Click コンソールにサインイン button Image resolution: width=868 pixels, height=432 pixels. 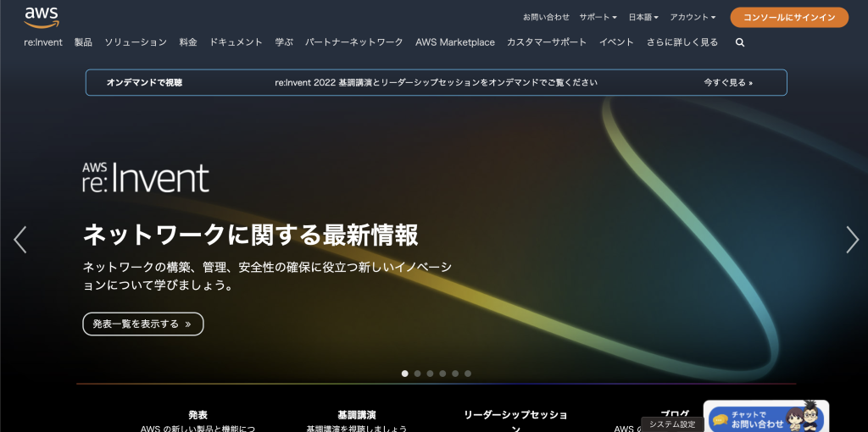(x=789, y=18)
